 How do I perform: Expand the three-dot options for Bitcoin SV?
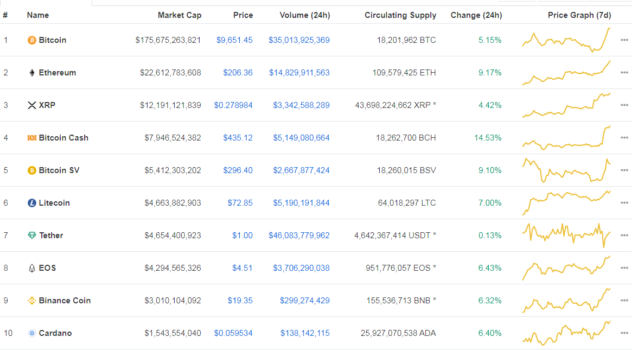pos(624,170)
